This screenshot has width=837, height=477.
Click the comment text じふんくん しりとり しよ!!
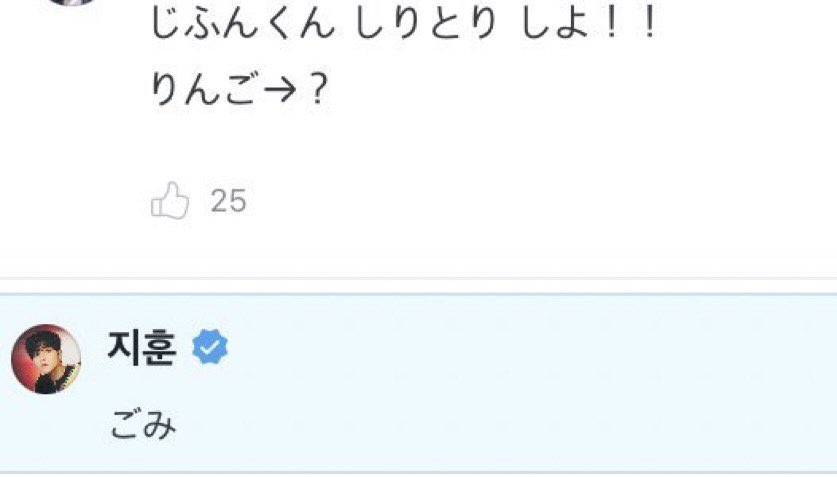pos(404,24)
